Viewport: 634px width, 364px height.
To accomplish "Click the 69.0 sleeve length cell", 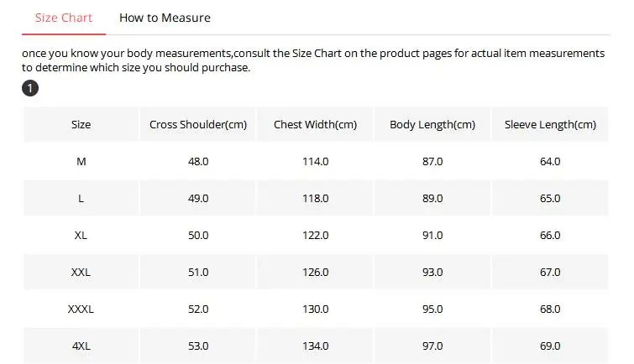I will coord(550,346).
